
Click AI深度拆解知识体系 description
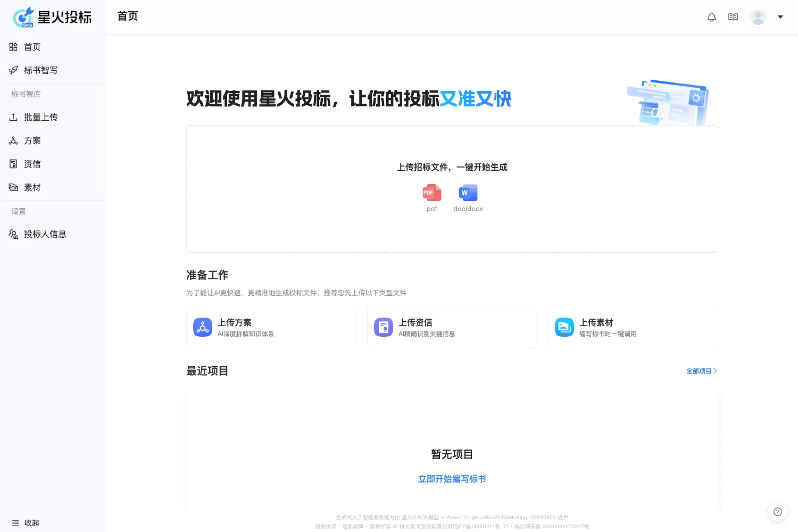click(246, 334)
